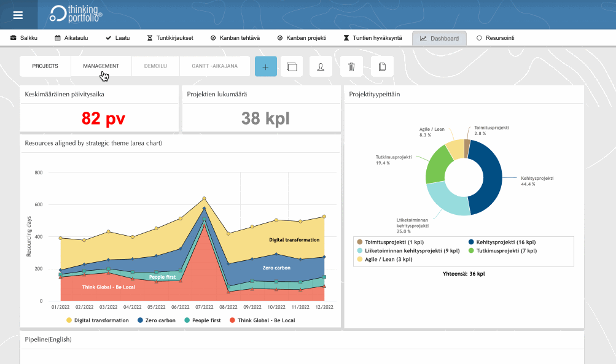Viewport: 616px width, 364px height.
Task: Click the 07/2022 peak data point
Action: (204, 198)
